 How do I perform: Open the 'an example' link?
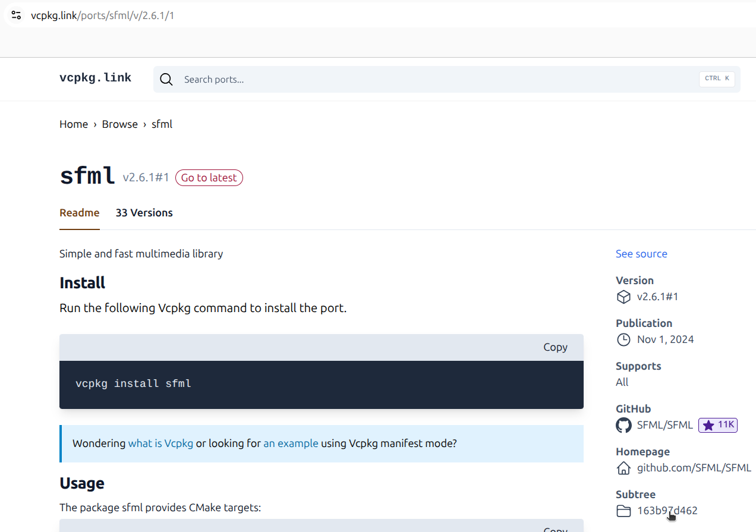(291, 443)
